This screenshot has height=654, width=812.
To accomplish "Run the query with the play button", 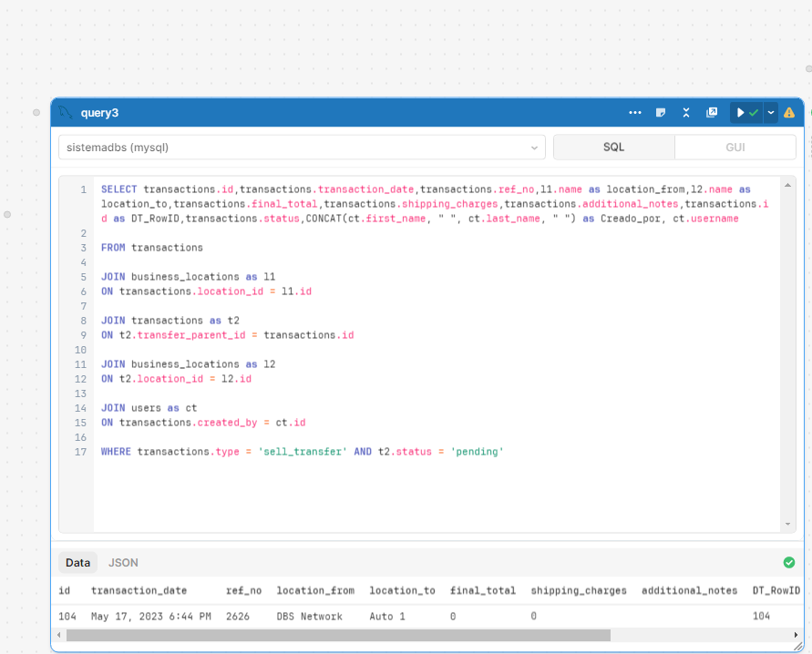I will coord(741,112).
